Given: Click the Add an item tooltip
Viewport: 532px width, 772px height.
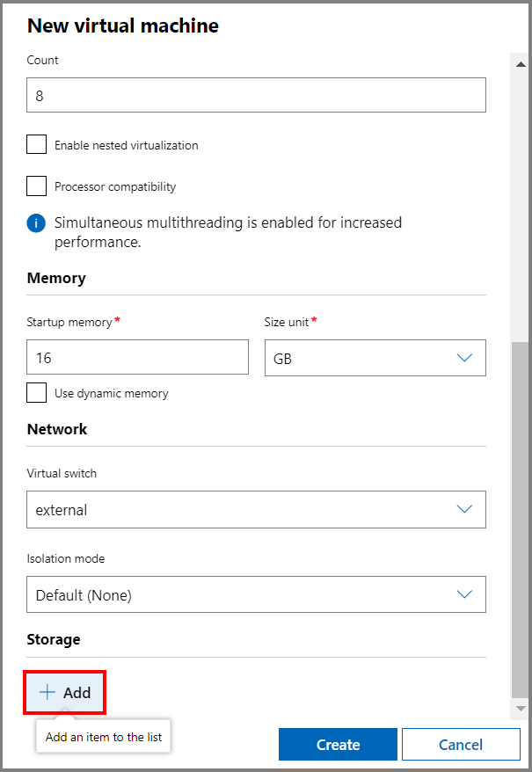Looking at the screenshot, I should (103, 736).
